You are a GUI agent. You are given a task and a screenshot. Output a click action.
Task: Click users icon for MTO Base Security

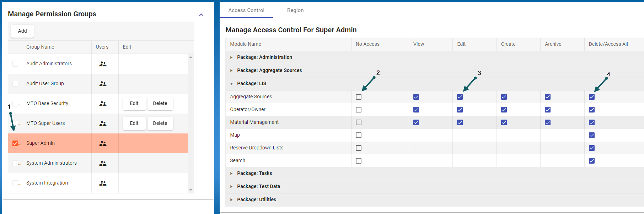pos(103,104)
